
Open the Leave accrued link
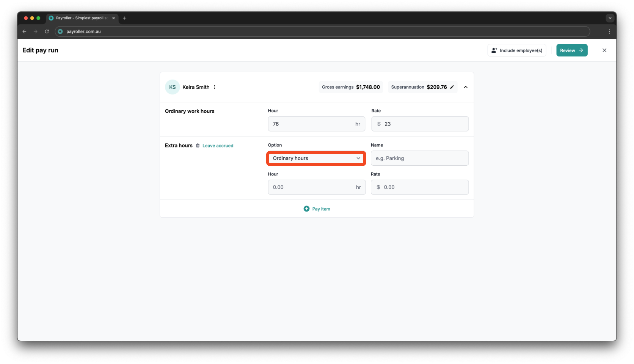[218, 146]
